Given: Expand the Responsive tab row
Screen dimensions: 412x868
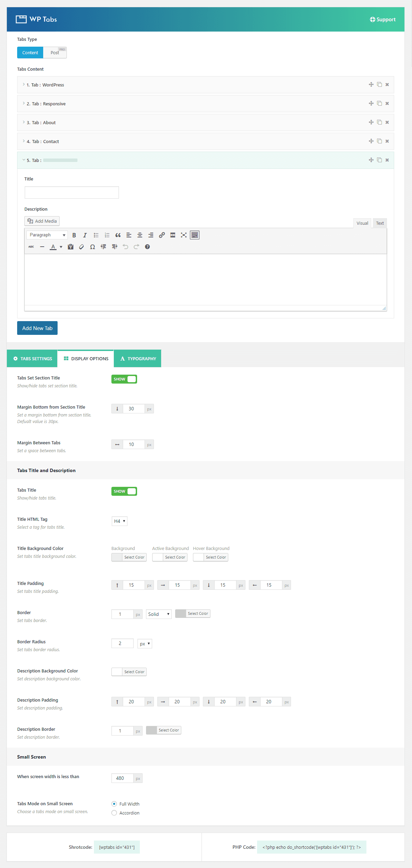Looking at the screenshot, I should tap(206, 104).
